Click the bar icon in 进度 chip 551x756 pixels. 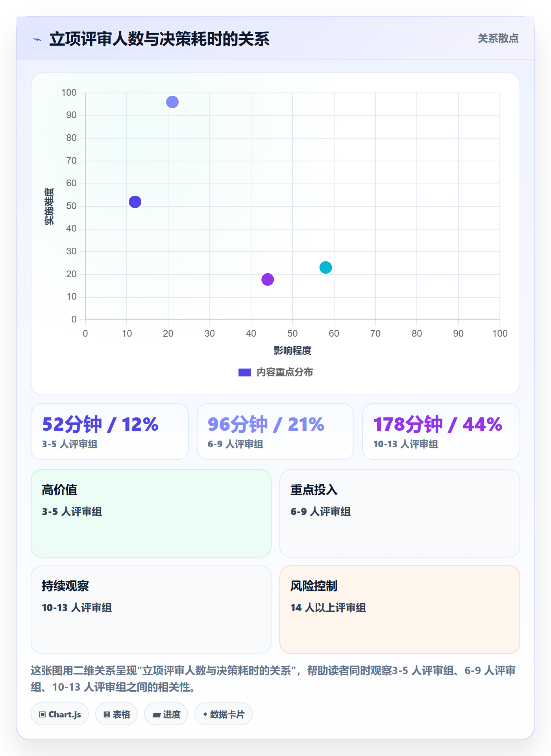point(156,715)
